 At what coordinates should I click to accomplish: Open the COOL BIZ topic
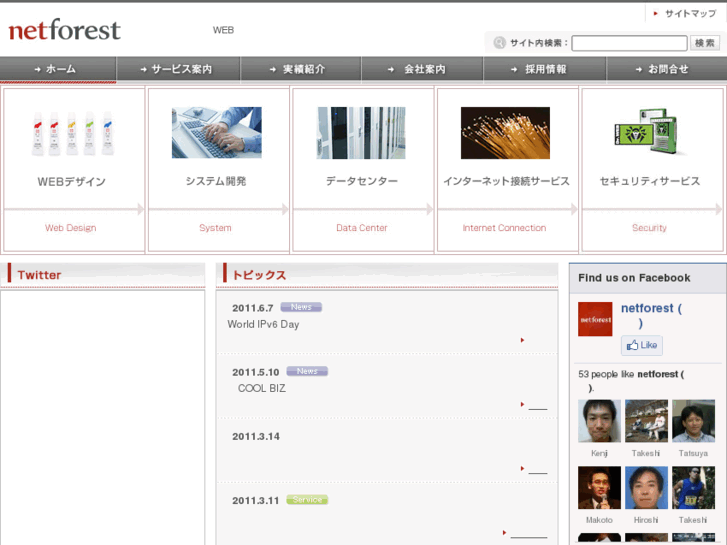[261, 388]
